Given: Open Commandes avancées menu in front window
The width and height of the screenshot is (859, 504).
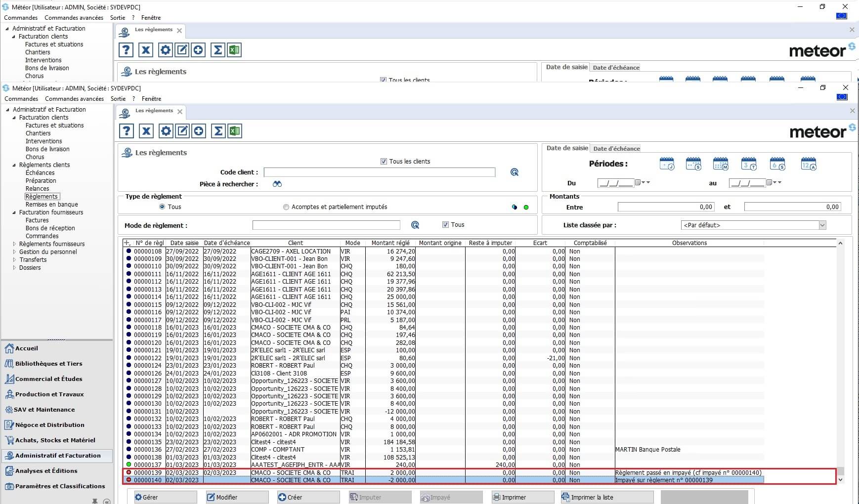Looking at the screenshot, I should [74, 99].
